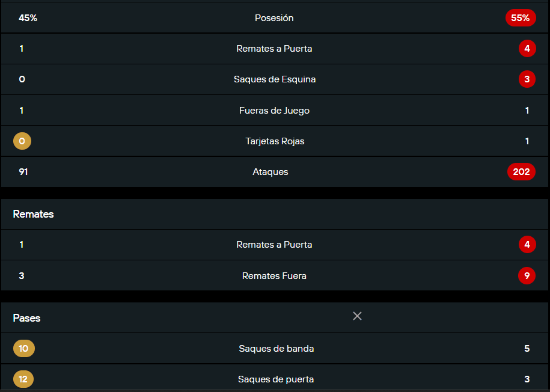Click the Fueras de Juego row label
The width and height of the screenshot is (550, 392).
coord(274,111)
